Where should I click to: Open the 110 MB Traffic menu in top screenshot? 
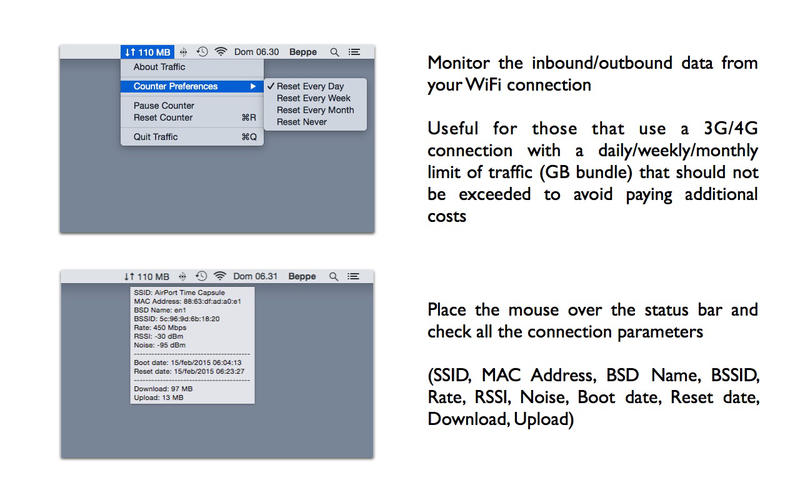point(147,52)
